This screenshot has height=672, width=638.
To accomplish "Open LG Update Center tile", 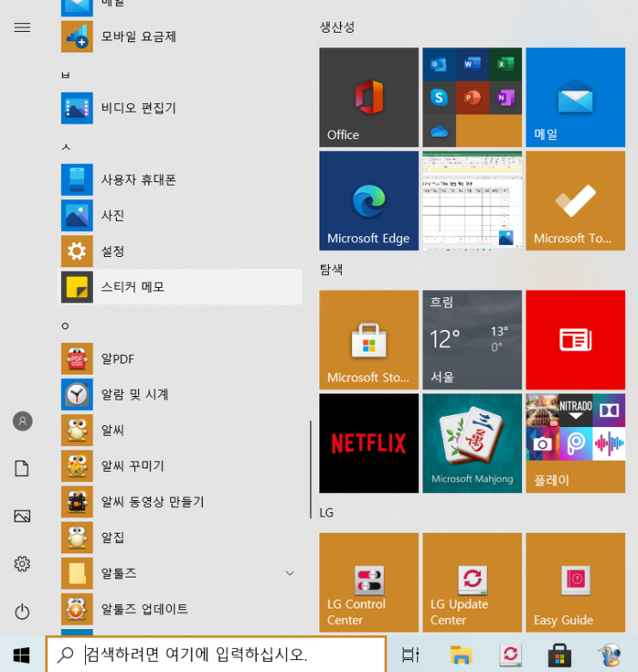I will [472, 583].
